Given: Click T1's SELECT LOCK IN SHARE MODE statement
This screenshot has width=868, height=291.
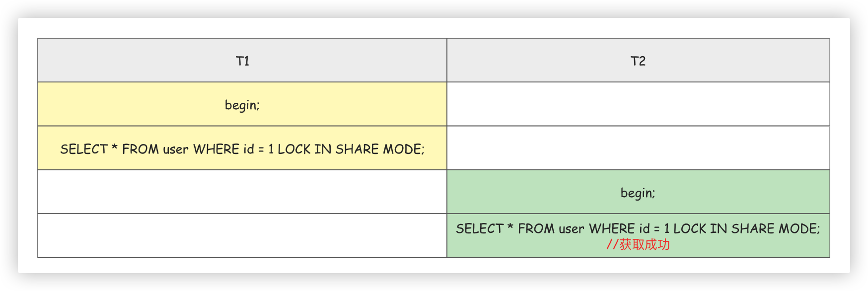Looking at the screenshot, I should (x=242, y=149).
